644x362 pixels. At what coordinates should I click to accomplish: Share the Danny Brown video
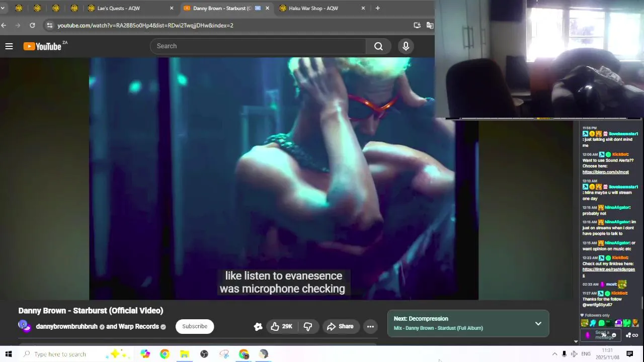341,326
